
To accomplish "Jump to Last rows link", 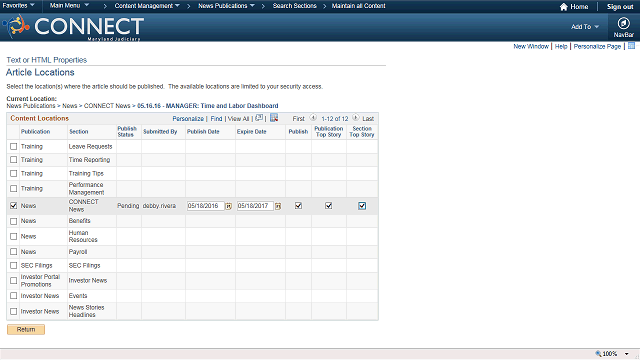I will [x=368, y=118].
